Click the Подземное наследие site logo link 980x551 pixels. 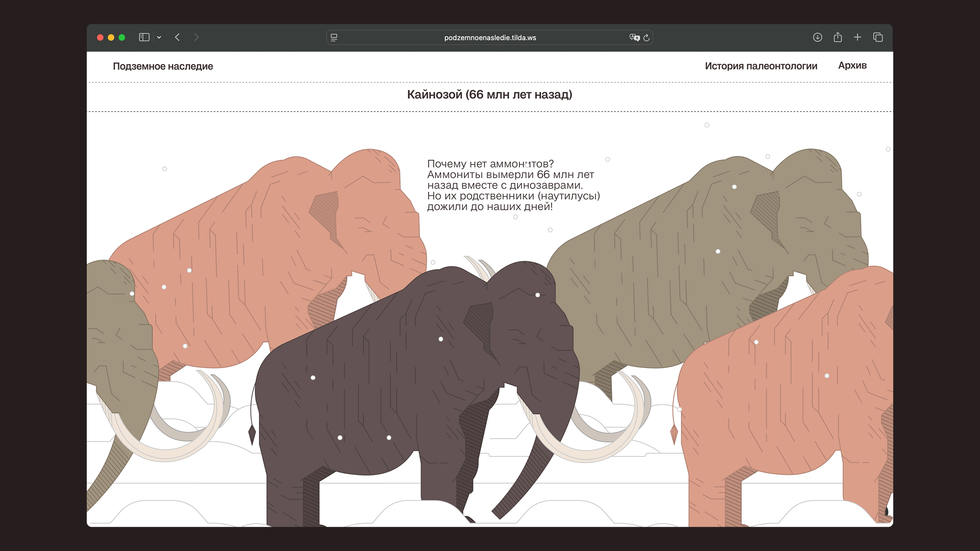163,66
